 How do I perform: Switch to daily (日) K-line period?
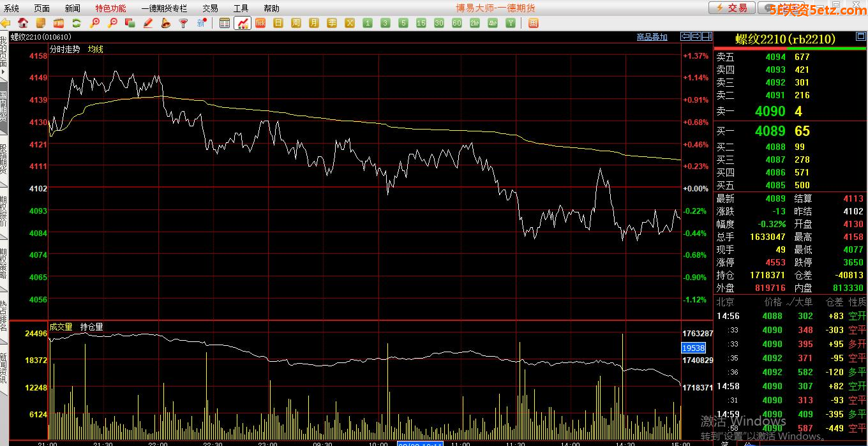point(278,23)
